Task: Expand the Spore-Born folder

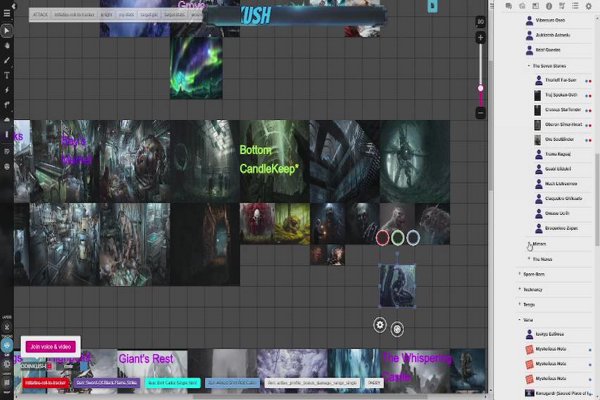Action: 520,274
